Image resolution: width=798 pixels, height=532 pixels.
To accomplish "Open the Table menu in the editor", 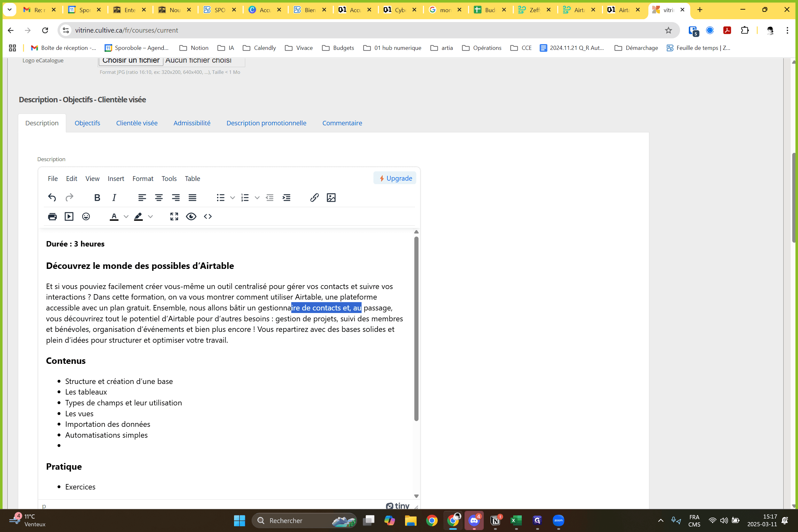I will tap(192, 178).
